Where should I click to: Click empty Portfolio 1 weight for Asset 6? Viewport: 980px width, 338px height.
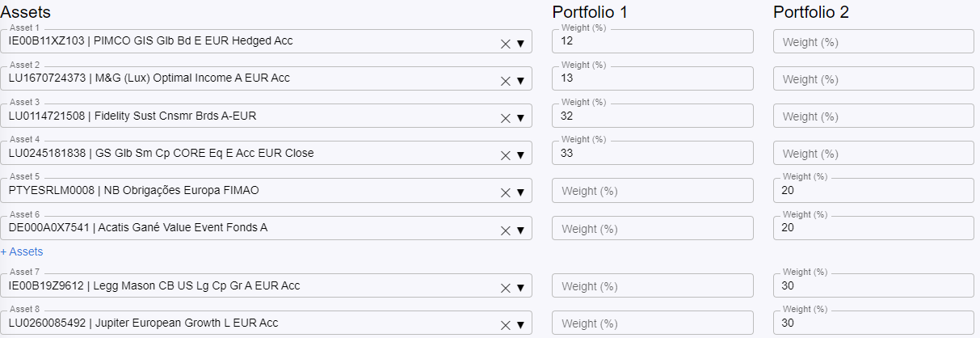coord(652,228)
